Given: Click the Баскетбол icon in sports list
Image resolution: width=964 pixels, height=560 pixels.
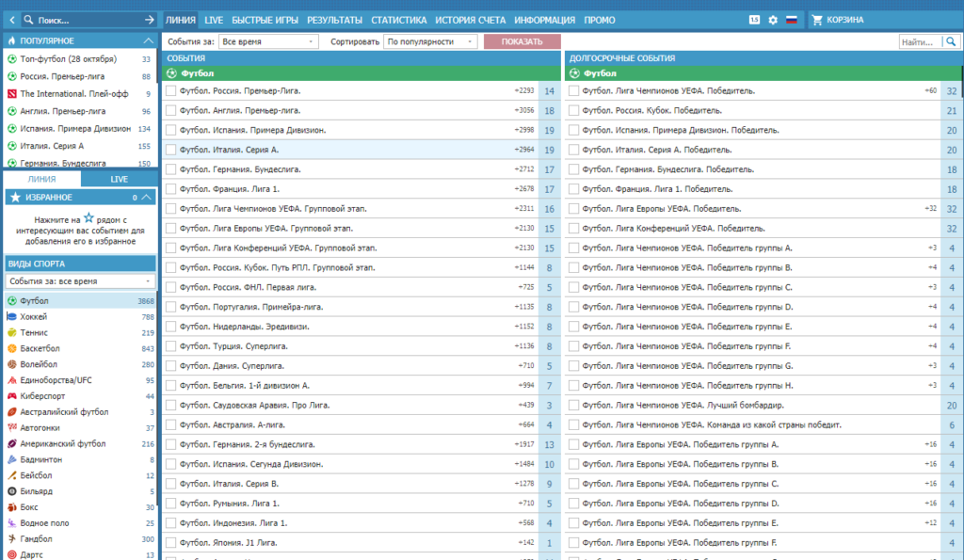Looking at the screenshot, I should point(11,348).
